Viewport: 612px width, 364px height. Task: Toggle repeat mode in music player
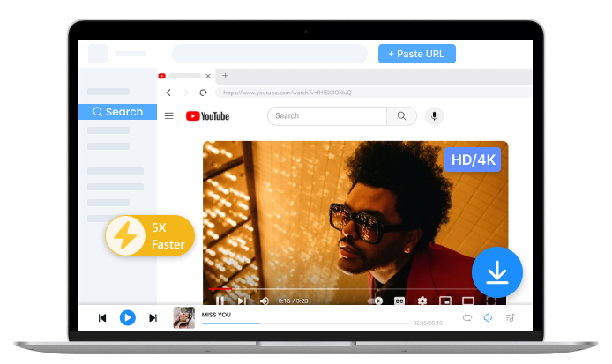(x=467, y=317)
